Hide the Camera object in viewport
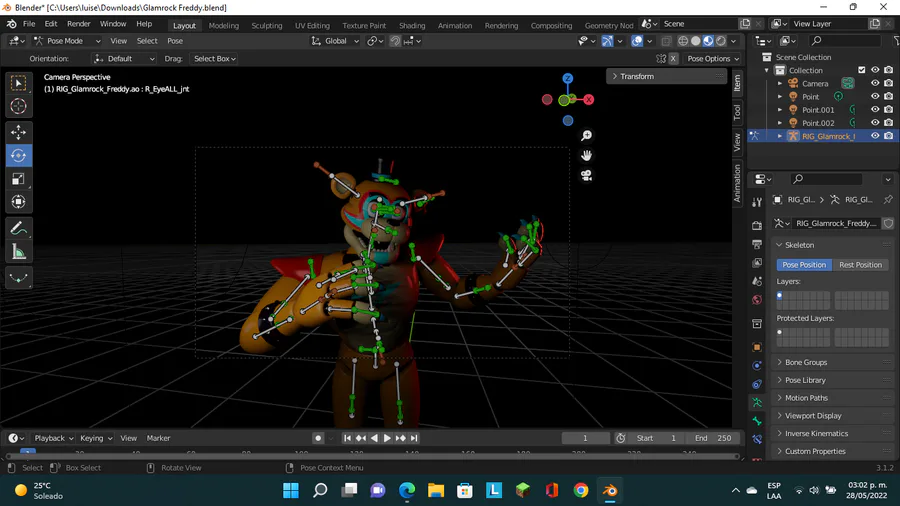Image resolution: width=900 pixels, height=506 pixels. click(875, 83)
